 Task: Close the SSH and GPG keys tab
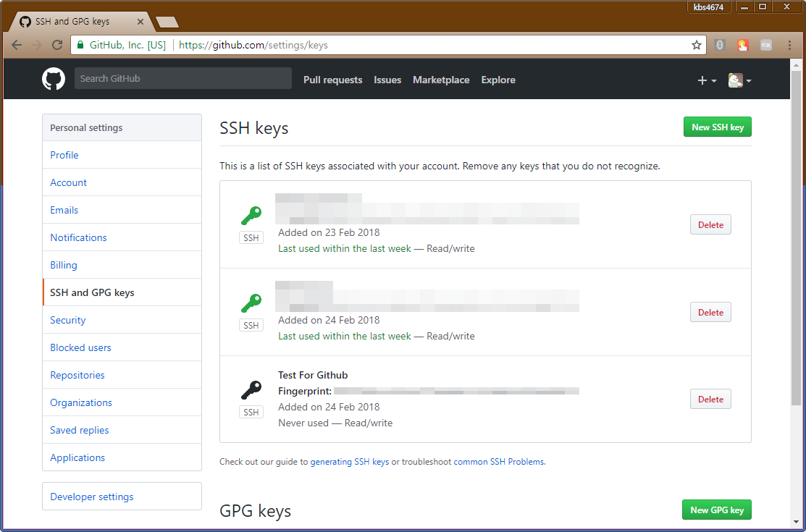click(140, 22)
